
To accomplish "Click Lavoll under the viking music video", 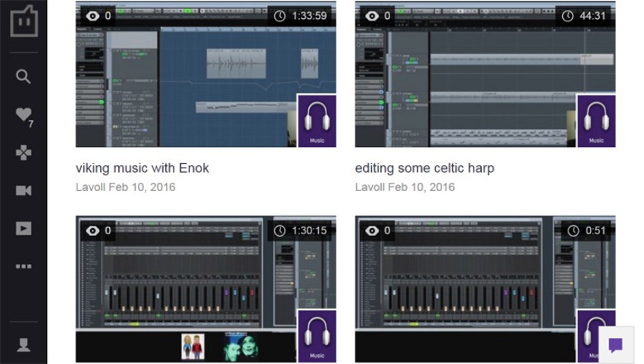I will click(x=90, y=187).
